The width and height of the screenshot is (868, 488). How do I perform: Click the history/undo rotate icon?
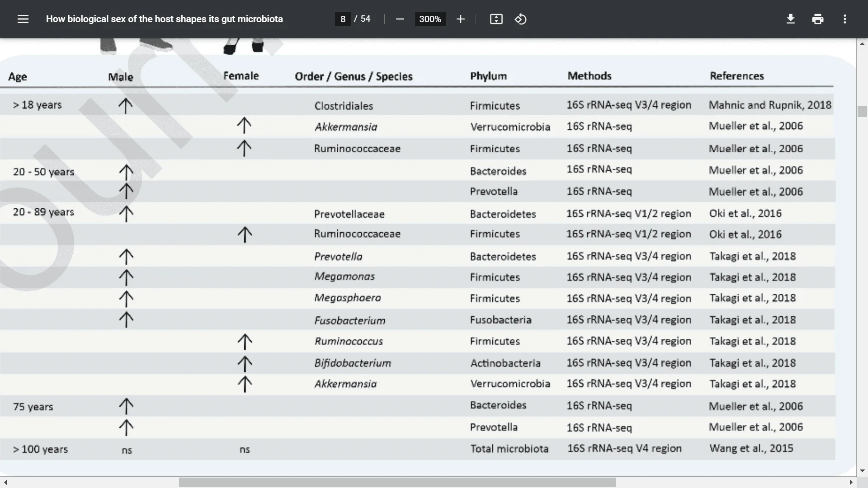tap(520, 19)
